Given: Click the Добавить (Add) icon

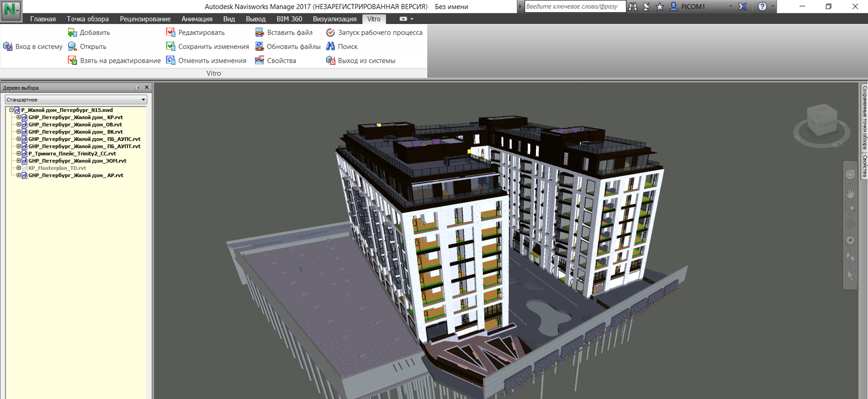Looking at the screenshot, I should point(72,33).
